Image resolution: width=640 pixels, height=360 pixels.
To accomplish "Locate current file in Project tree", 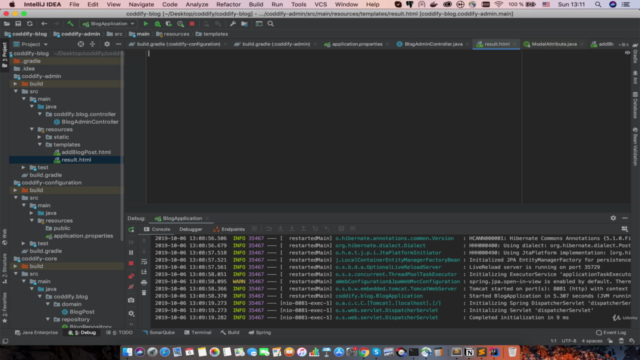I will (x=81, y=44).
